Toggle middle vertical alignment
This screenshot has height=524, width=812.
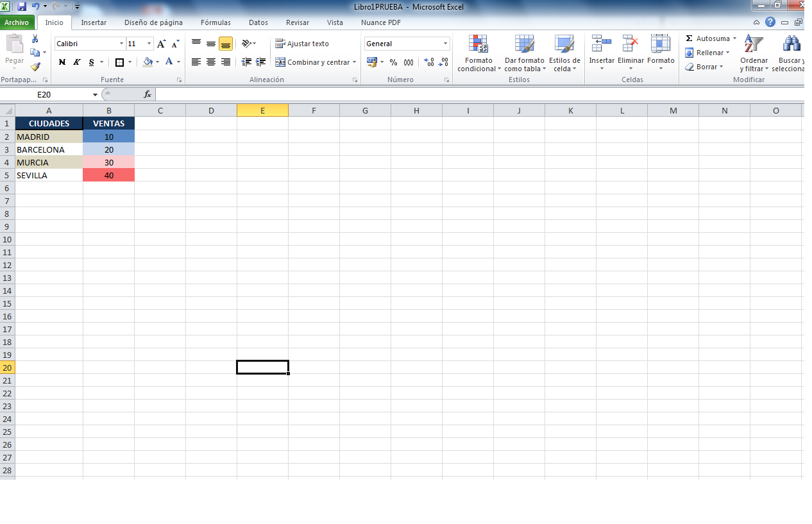[211, 44]
